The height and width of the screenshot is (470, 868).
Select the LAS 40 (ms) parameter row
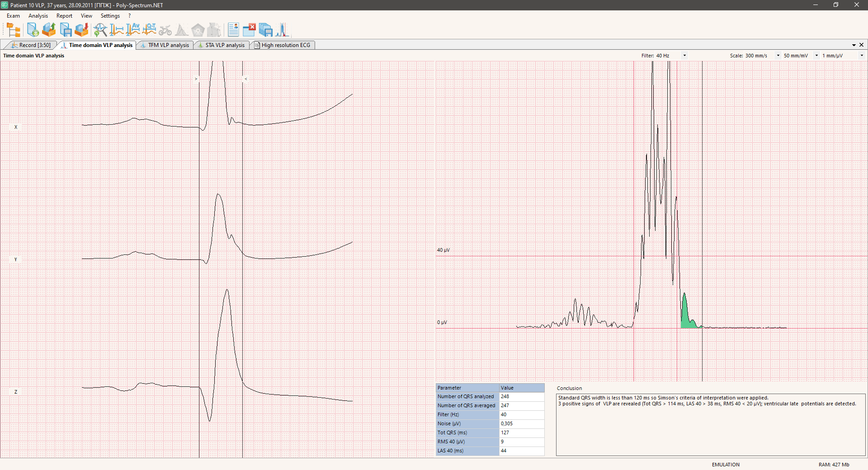point(490,451)
